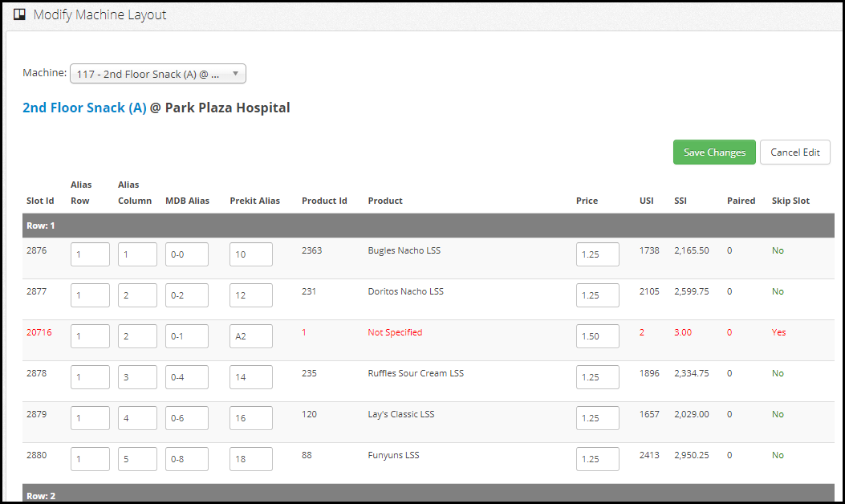
Task: Toggle Skip Slot Yes on slot 20716
Action: click(x=778, y=332)
